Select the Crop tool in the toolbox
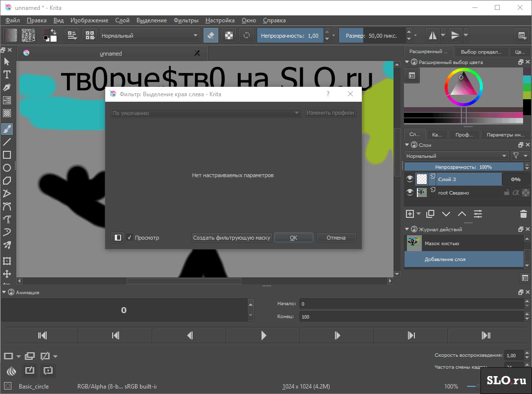This screenshot has width=532, height=394. tap(7, 261)
